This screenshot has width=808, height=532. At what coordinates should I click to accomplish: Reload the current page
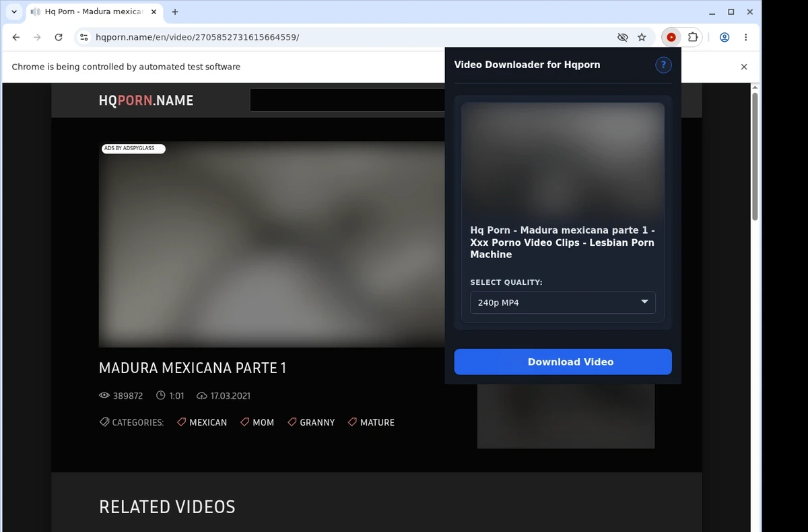(x=59, y=38)
